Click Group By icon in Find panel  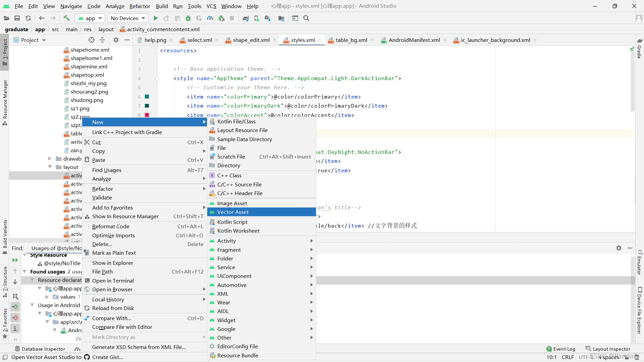click(15, 296)
